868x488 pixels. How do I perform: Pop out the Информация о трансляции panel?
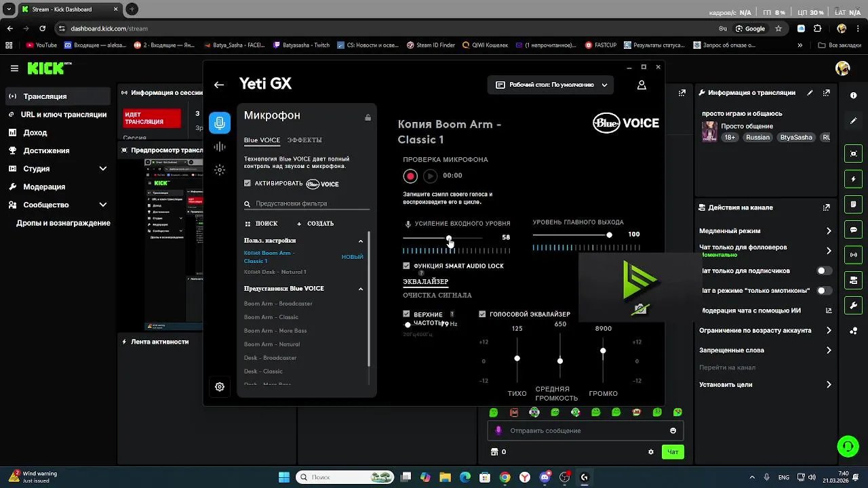coord(826,93)
